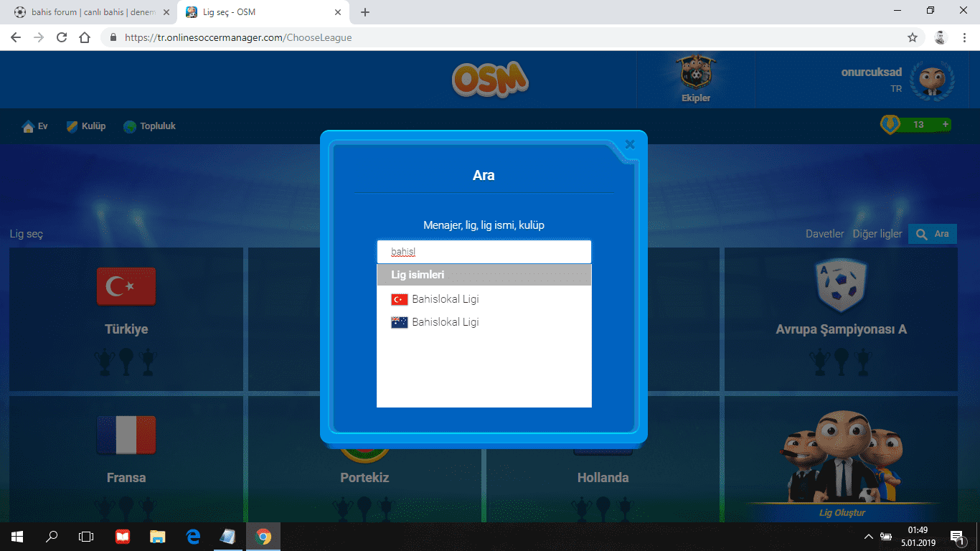Open the Windows Start menu

click(x=17, y=537)
